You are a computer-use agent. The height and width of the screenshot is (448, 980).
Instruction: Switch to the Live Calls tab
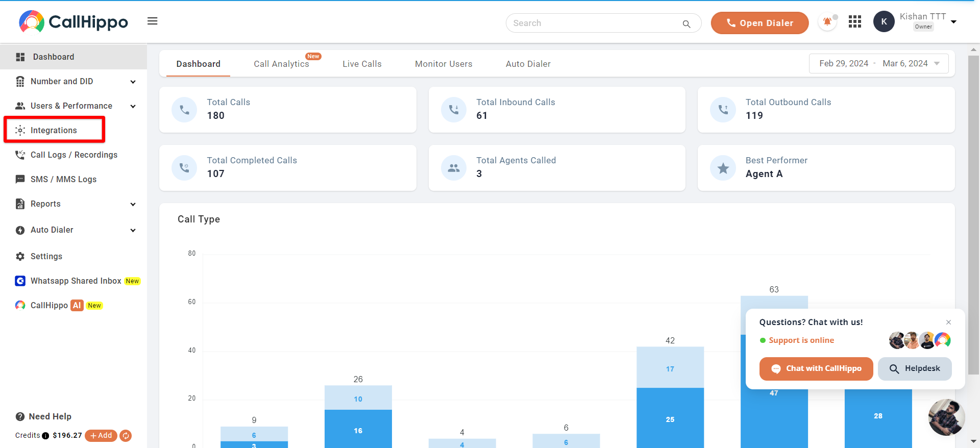pyautogui.click(x=362, y=64)
